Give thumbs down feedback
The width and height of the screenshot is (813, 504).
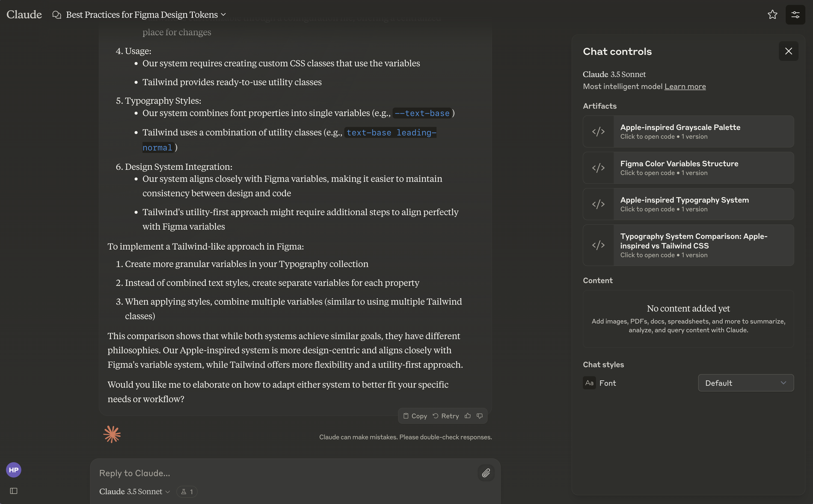pyautogui.click(x=480, y=416)
